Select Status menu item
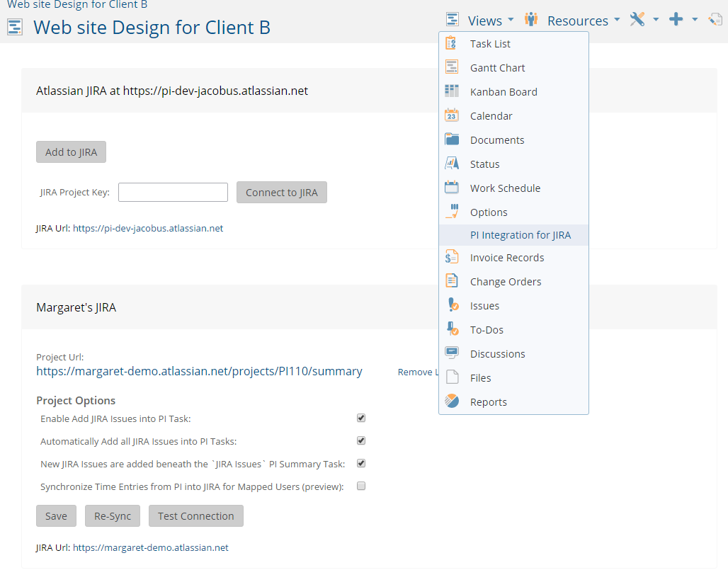This screenshot has width=728, height=570. 513,164
